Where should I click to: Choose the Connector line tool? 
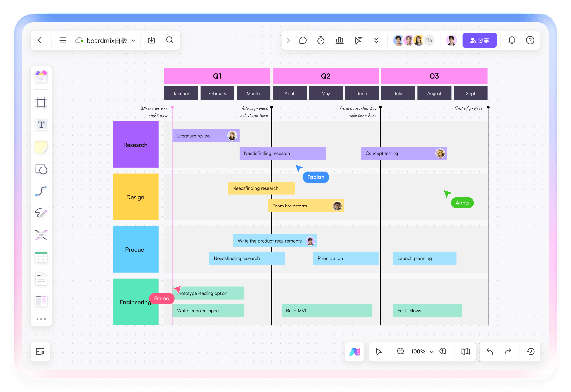coord(41,191)
